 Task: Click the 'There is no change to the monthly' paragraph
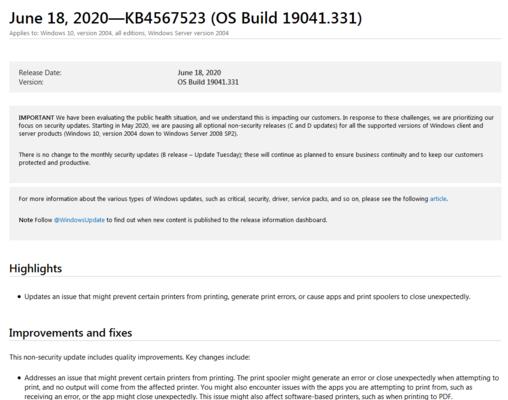[x=251, y=159]
